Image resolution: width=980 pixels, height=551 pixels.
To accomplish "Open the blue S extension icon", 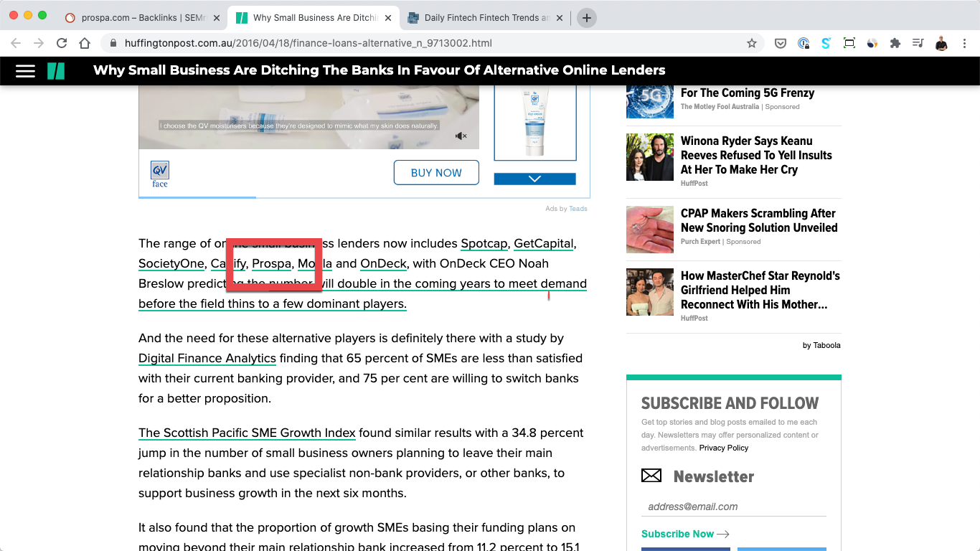I will tap(826, 43).
